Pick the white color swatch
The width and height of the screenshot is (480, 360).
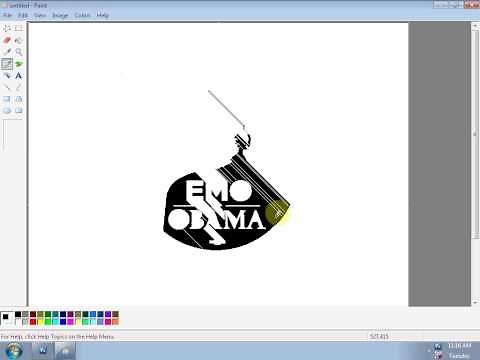[18, 322]
